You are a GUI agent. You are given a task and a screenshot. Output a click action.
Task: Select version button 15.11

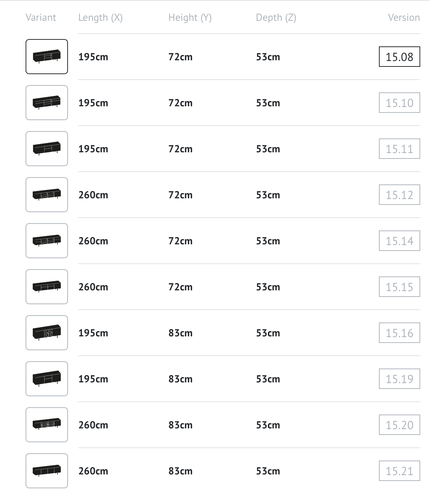[x=399, y=149]
